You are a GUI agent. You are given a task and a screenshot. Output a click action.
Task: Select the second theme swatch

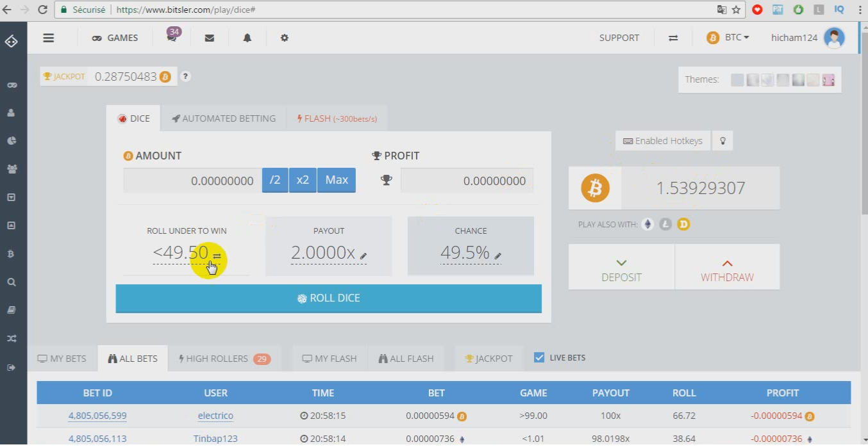pyautogui.click(x=753, y=80)
